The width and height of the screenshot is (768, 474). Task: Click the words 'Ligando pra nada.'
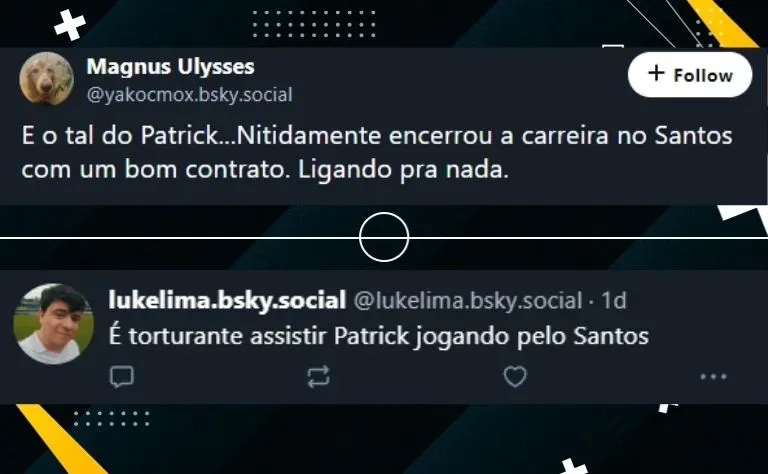click(403, 170)
